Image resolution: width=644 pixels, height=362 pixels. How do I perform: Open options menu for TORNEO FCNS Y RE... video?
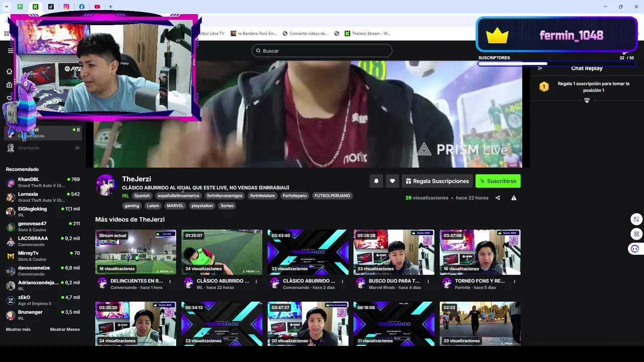click(x=514, y=282)
